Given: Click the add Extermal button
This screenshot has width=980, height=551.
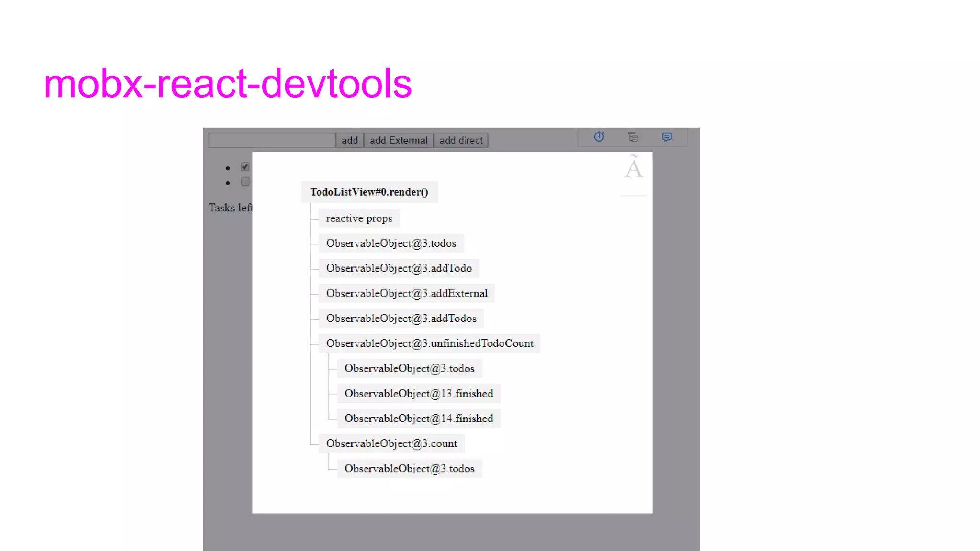Looking at the screenshot, I should [399, 140].
